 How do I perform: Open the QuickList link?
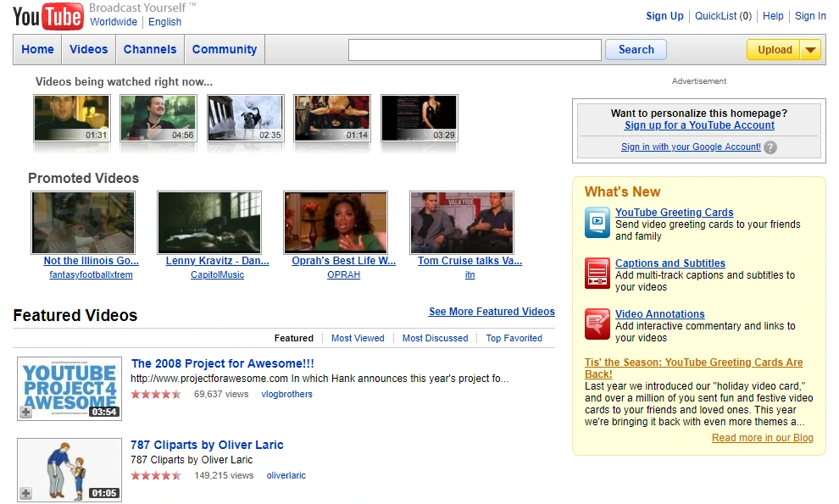tap(723, 16)
